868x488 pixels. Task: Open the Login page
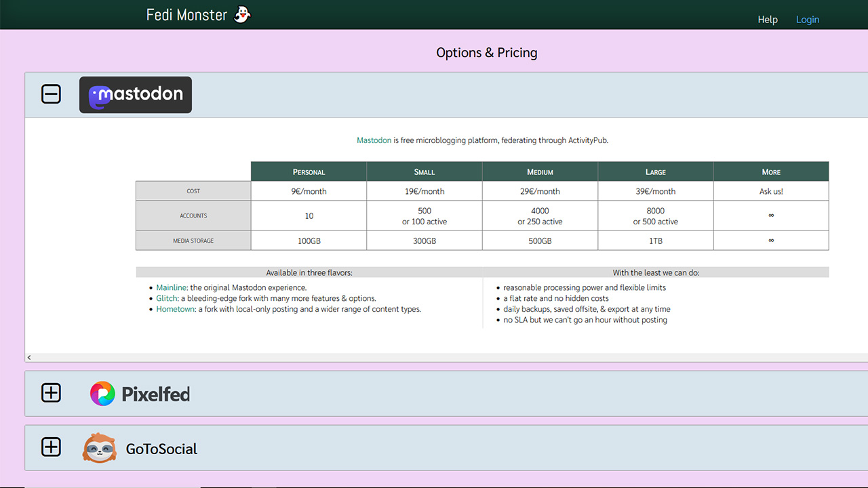807,20
